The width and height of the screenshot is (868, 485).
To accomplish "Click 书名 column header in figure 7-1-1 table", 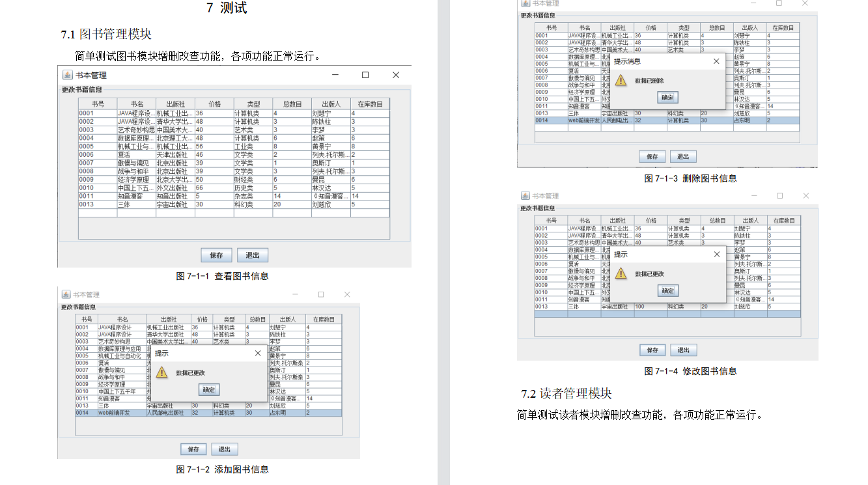I will 137,104.
